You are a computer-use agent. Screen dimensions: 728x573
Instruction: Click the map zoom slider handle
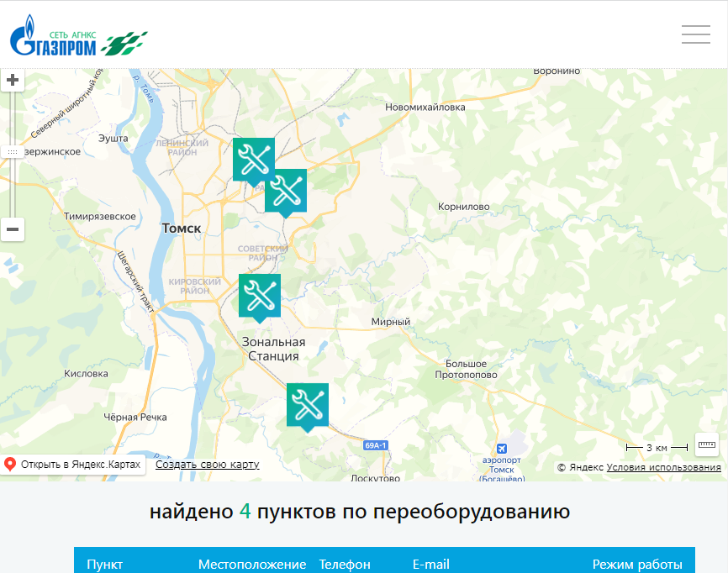tap(13, 152)
